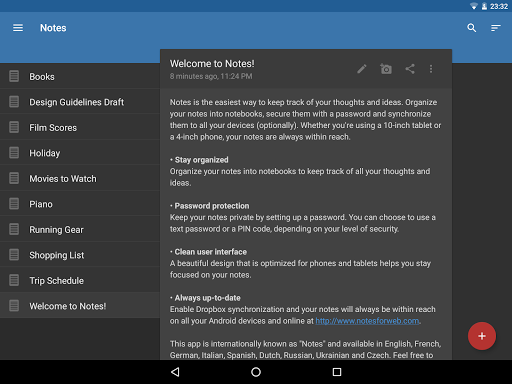Click the Welcome to Notes! note title

[x=212, y=64]
